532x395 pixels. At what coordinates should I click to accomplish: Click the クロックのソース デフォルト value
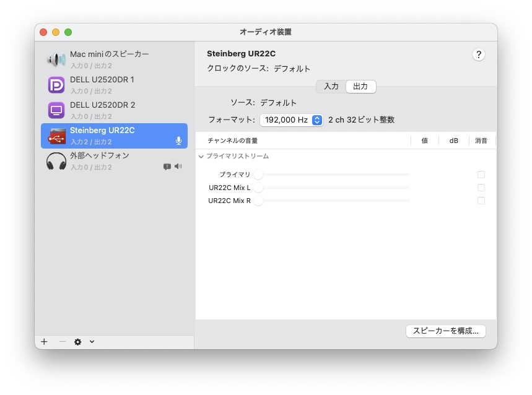point(292,69)
